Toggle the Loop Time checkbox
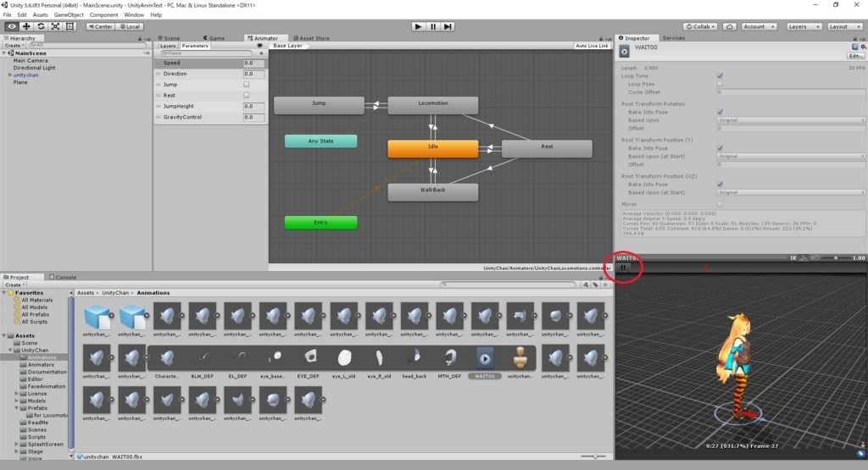The image size is (868, 470). 720,75
